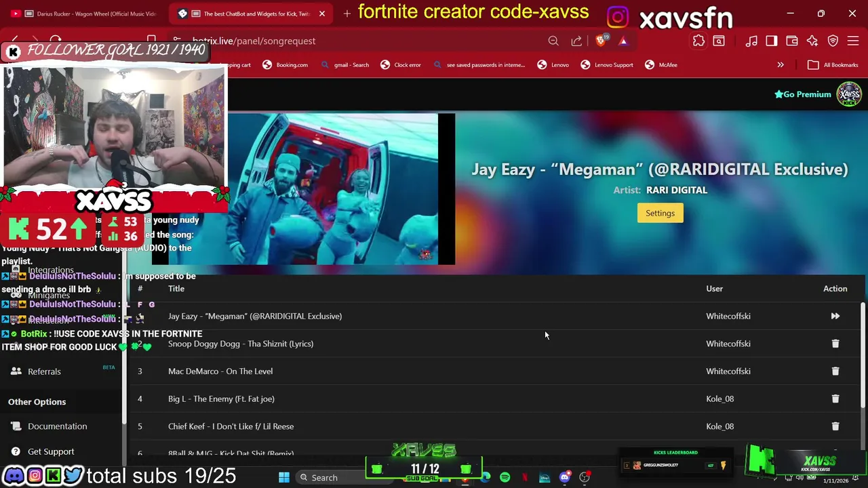This screenshot has height=488, width=868.
Task: Open the Lenovo Support bookmark
Action: click(x=607, y=65)
